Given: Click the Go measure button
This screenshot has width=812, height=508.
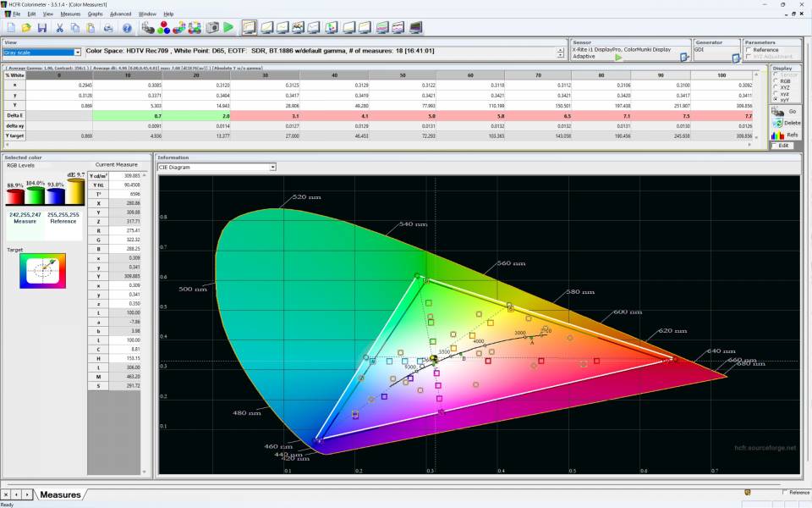Looking at the screenshot, I should (x=786, y=112).
